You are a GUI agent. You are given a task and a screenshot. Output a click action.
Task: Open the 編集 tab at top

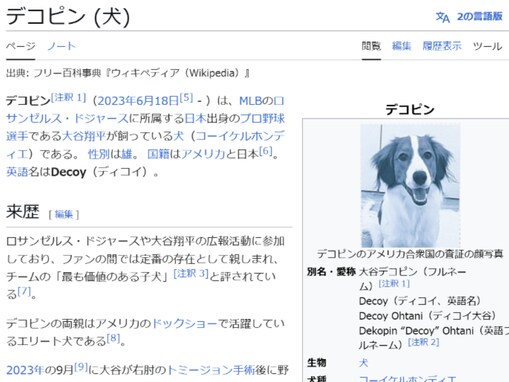point(401,46)
